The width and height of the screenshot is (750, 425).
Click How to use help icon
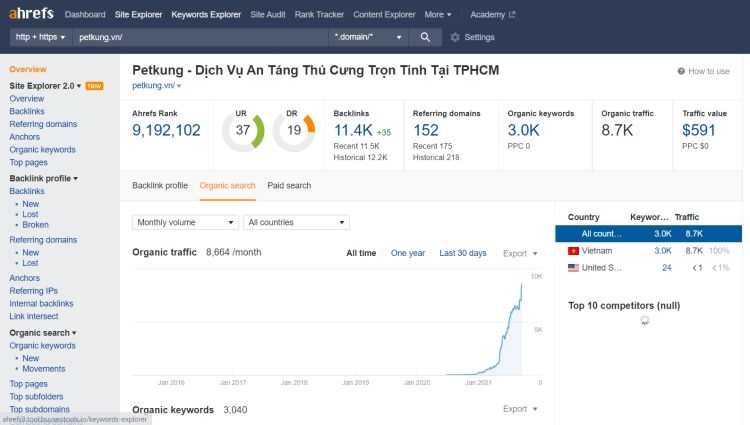point(681,71)
